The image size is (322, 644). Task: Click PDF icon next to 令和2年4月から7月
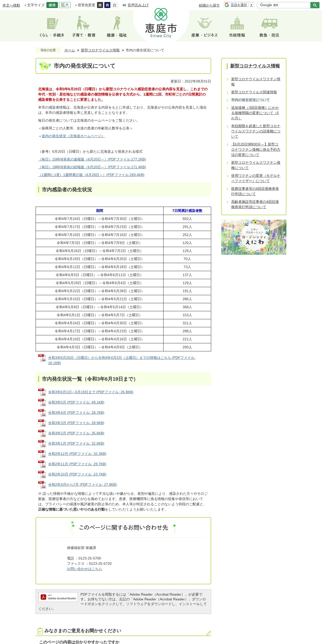click(42, 485)
